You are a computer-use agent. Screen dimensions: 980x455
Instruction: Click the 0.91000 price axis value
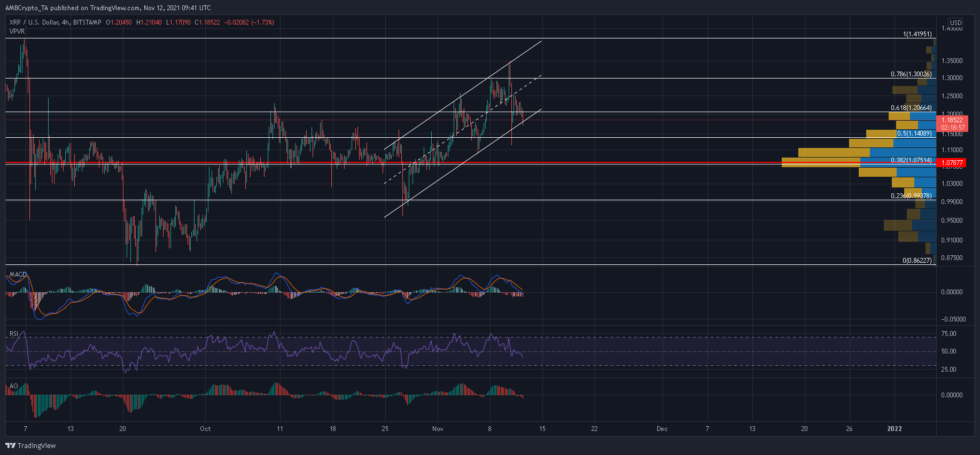tap(952, 240)
